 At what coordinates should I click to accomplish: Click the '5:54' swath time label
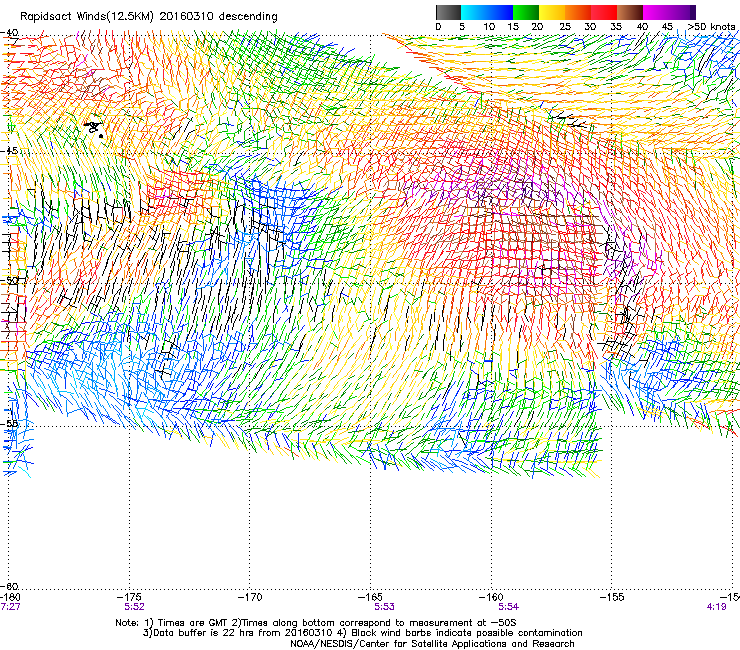[508, 607]
